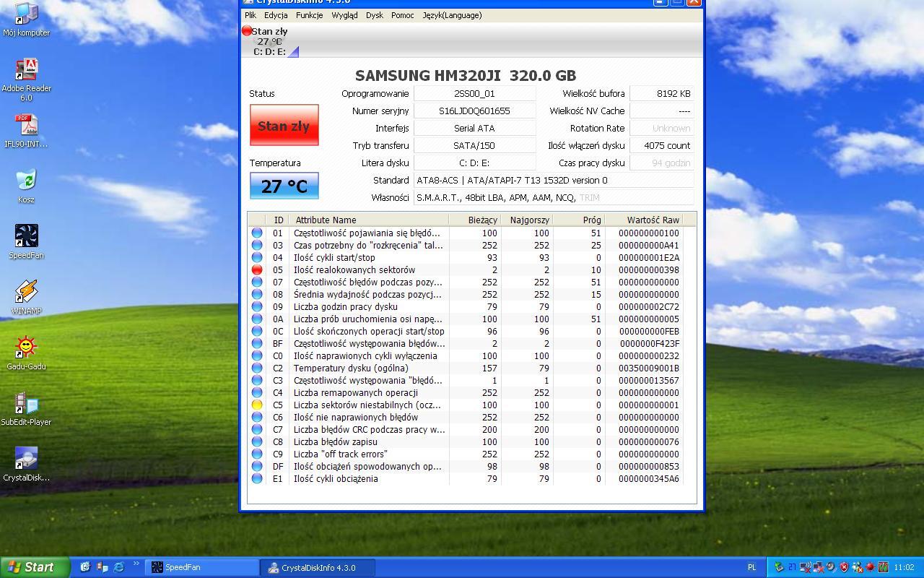Viewport: 924px width, 578px height.
Task: Click the Litera dysku field
Action: pyautogui.click(x=475, y=163)
